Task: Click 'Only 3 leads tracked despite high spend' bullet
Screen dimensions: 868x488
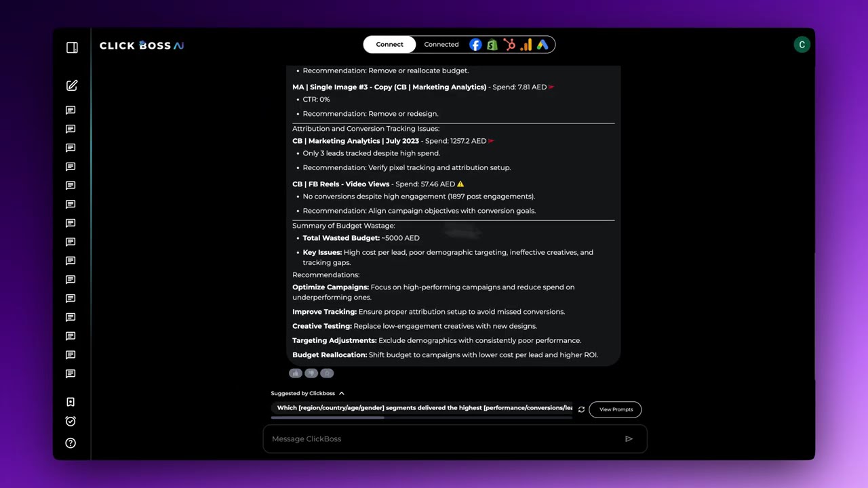Action: click(371, 153)
